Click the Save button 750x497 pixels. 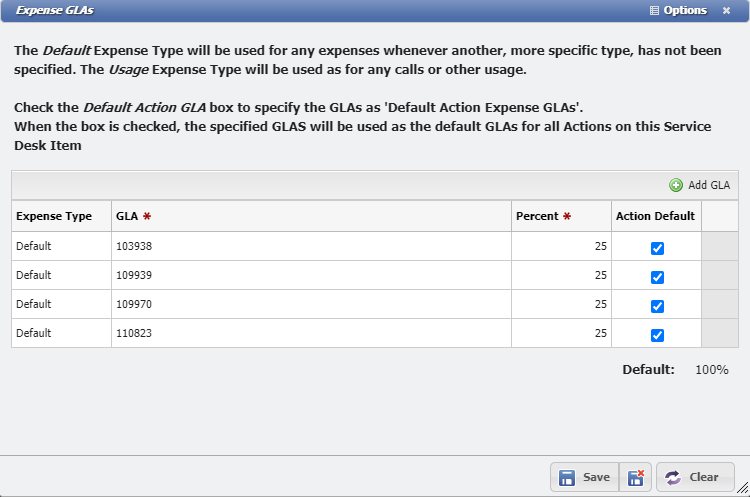point(584,477)
